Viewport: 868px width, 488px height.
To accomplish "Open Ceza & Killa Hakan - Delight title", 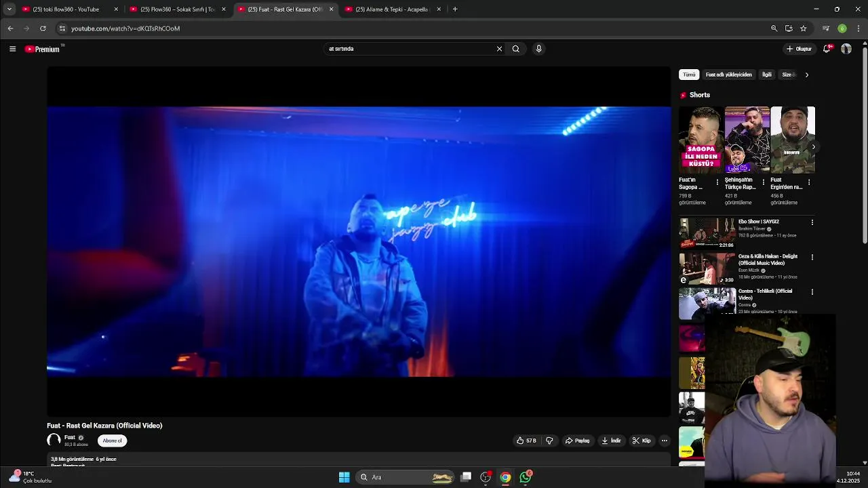I will (768, 260).
